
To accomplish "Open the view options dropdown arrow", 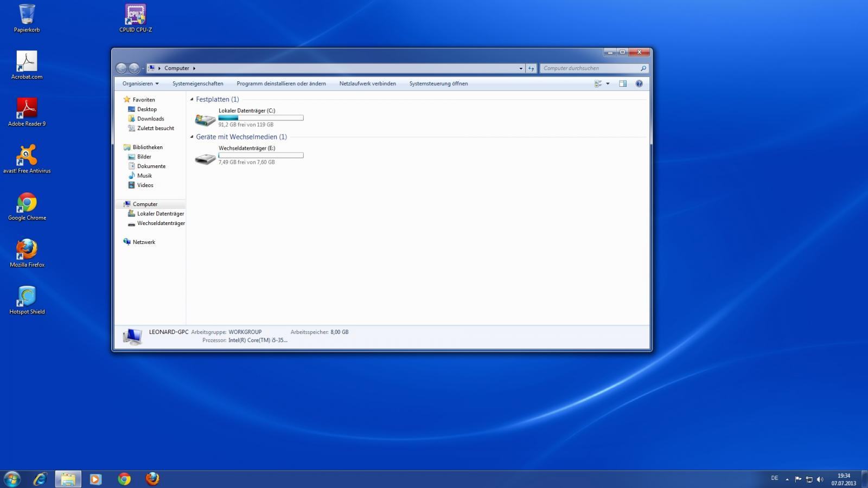I will click(608, 84).
